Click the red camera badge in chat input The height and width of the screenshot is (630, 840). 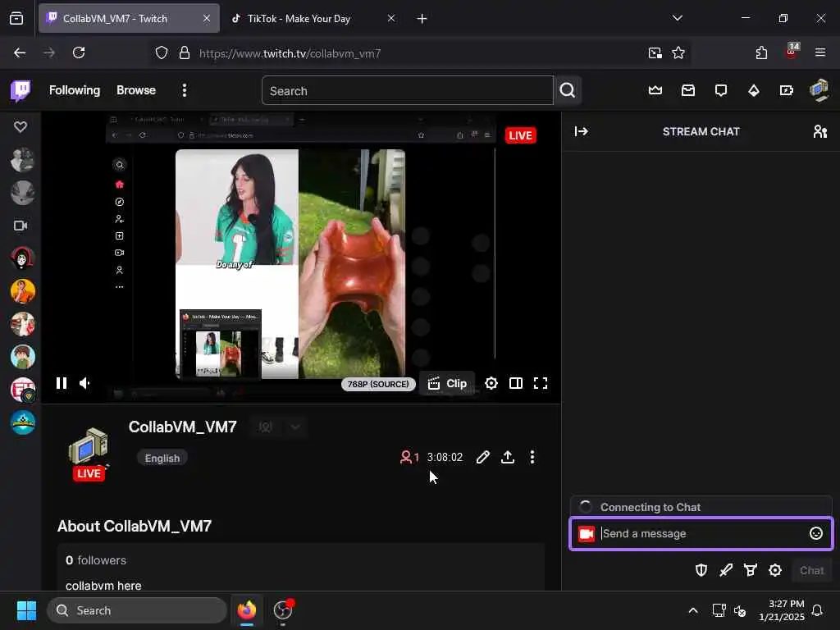pyautogui.click(x=587, y=533)
